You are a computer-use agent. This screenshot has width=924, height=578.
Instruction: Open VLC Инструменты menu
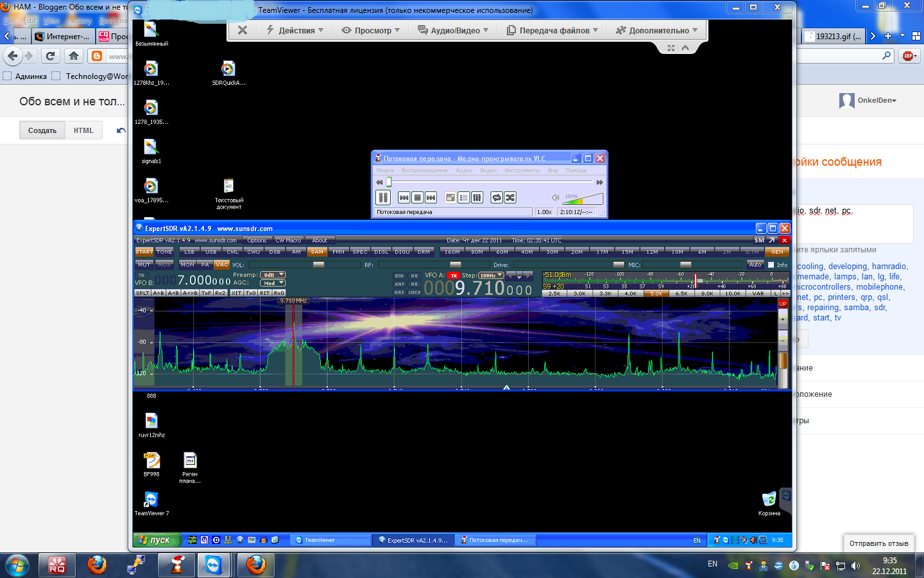click(522, 170)
